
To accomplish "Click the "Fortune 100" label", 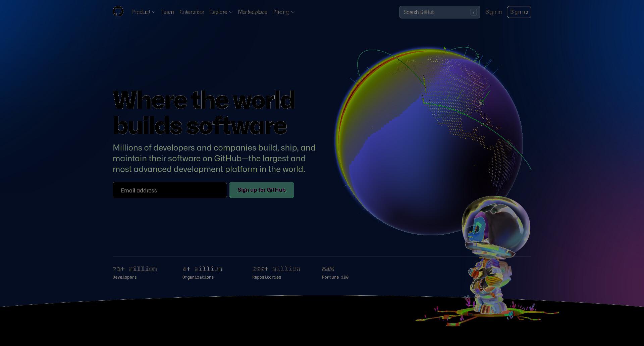I will pyautogui.click(x=335, y=277).
